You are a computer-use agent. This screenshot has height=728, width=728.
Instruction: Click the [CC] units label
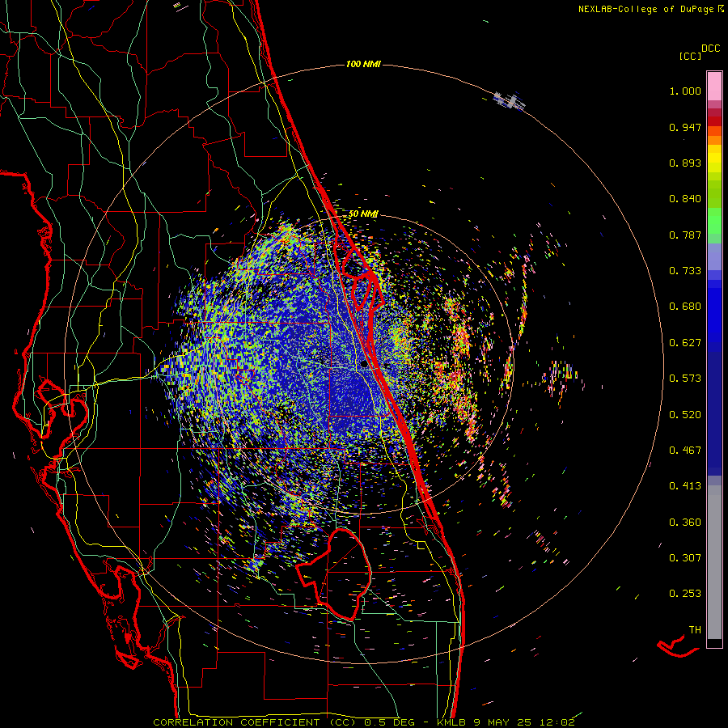click(690, 56)
